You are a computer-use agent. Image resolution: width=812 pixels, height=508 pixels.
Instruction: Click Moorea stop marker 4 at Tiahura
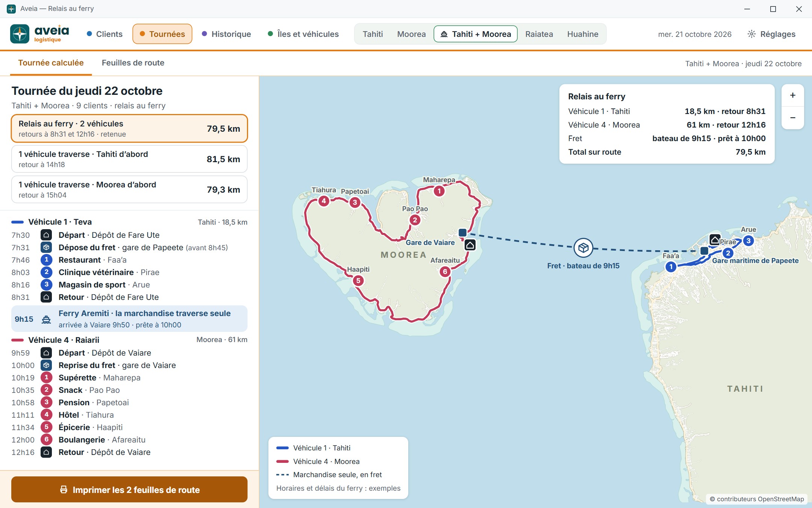pyautogui.click(x=324, y=201)
